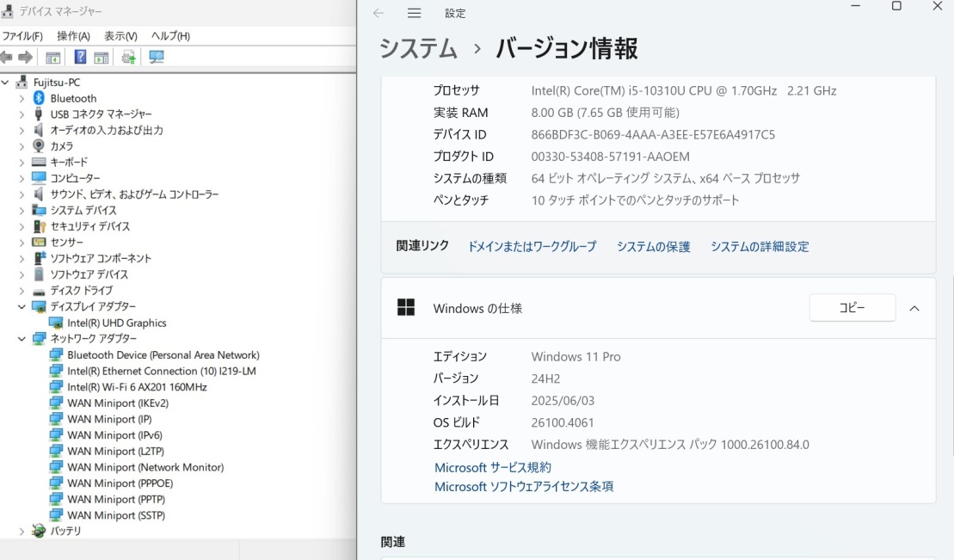Click the back arrow in Settings
Screen dimensions: 954x560
tap(379, 13)
